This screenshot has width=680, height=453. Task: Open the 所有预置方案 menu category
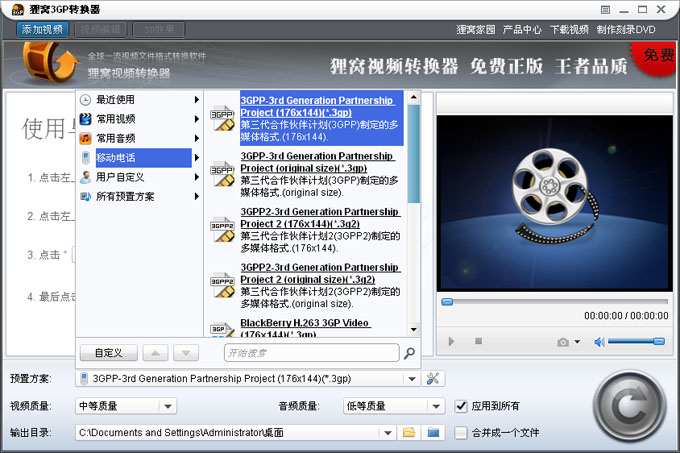(139, 196)
